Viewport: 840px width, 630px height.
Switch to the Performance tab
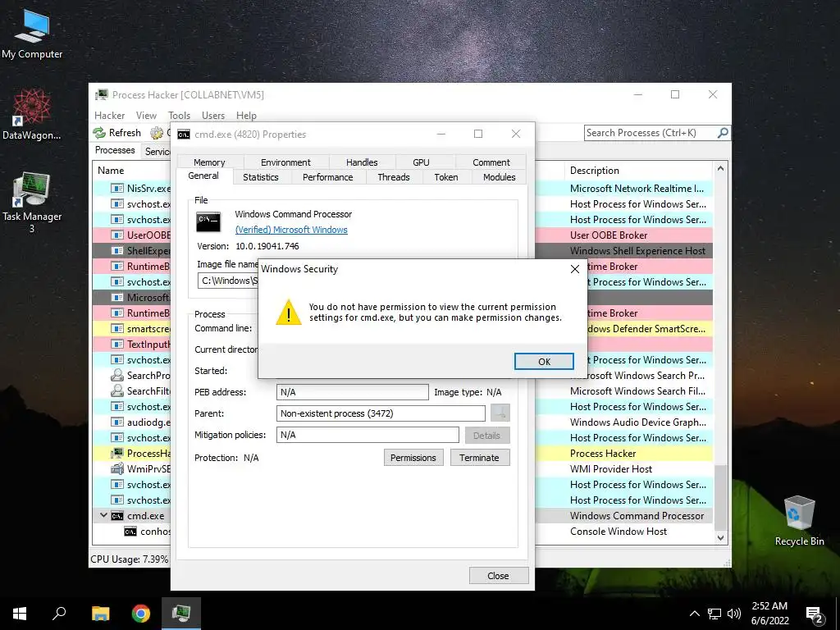point(328,177)
